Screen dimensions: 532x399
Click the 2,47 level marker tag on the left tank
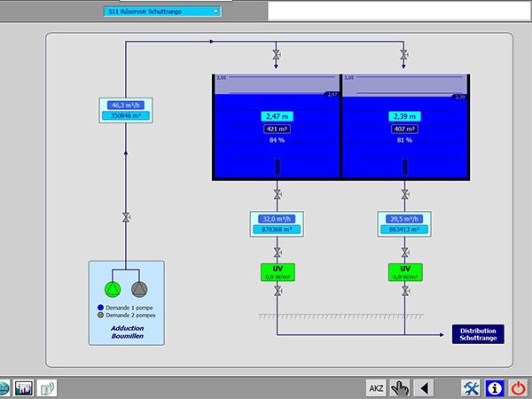pos(332,94)
